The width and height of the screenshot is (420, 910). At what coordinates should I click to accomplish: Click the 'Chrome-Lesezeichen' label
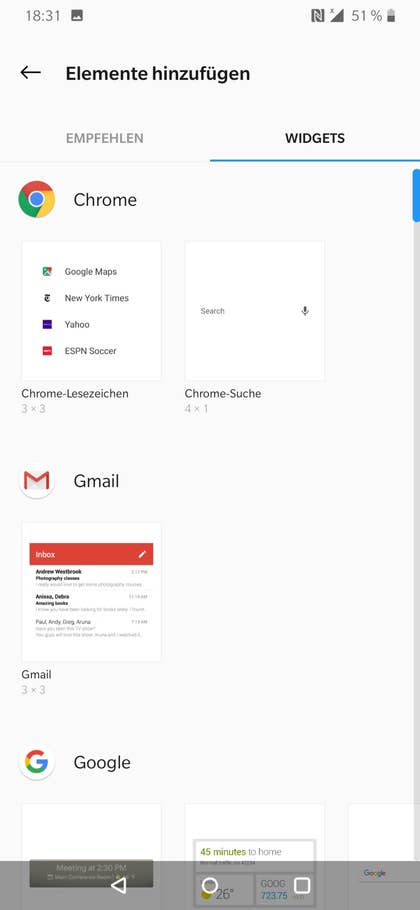coord(75,393)
